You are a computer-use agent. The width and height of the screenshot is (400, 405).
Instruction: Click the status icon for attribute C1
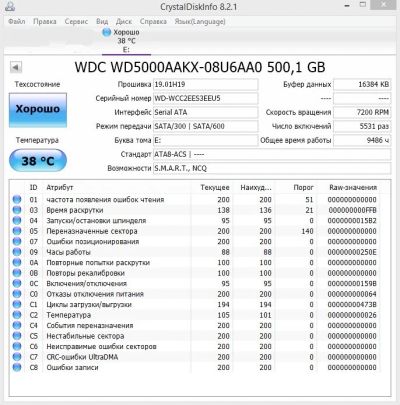[x=17, y=304]
